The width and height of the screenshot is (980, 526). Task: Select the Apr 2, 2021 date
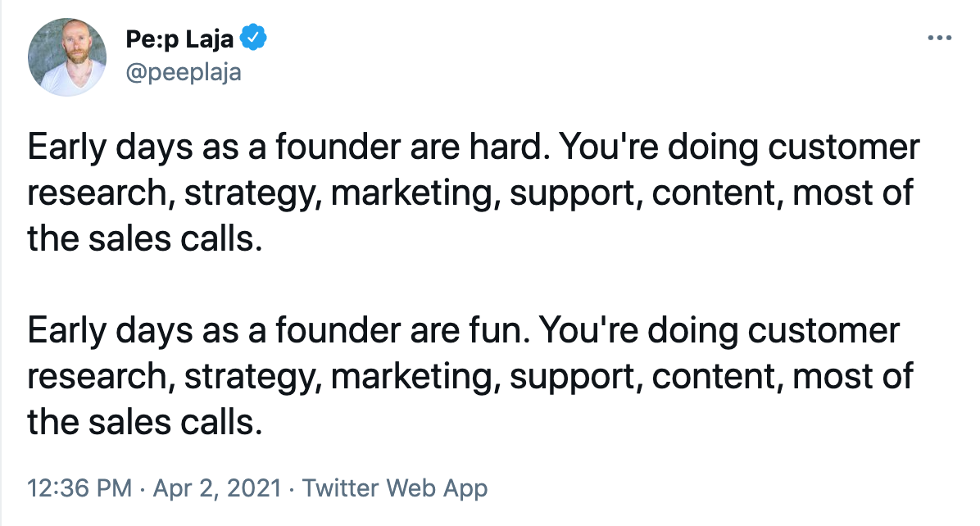pyautogui.click(x=217, y=488)
